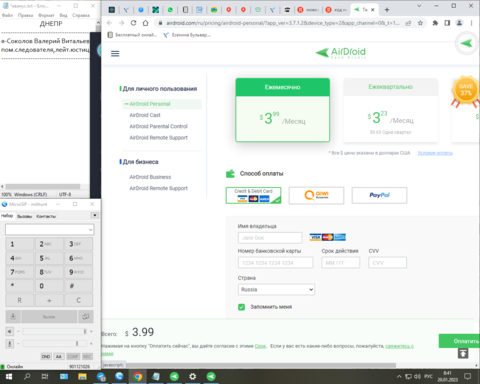
Task: Adjust the MicroSIP speaker volume slider
Action: 55,331
